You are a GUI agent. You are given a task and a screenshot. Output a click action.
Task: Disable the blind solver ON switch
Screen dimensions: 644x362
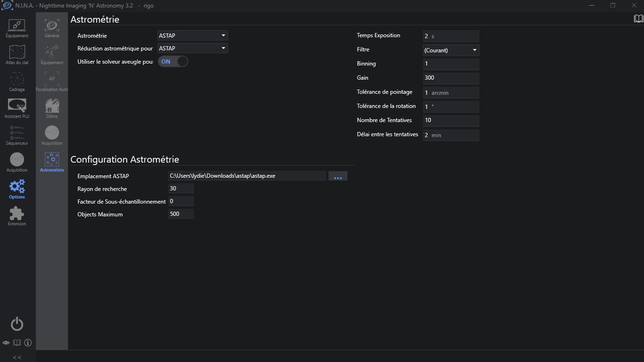(x=173, y=62)
